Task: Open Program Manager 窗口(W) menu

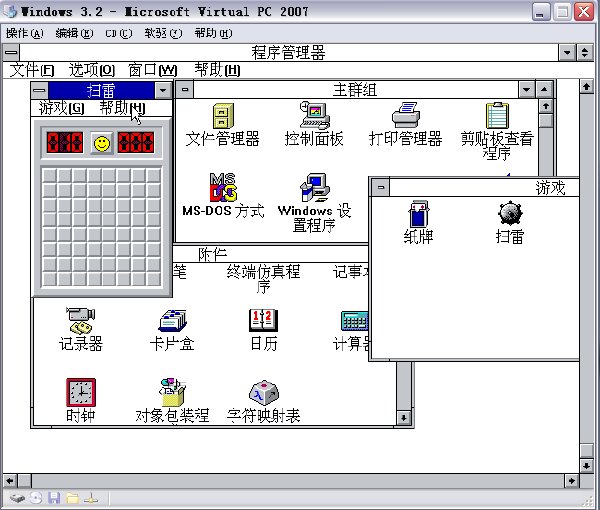Action: click(153, 70)
